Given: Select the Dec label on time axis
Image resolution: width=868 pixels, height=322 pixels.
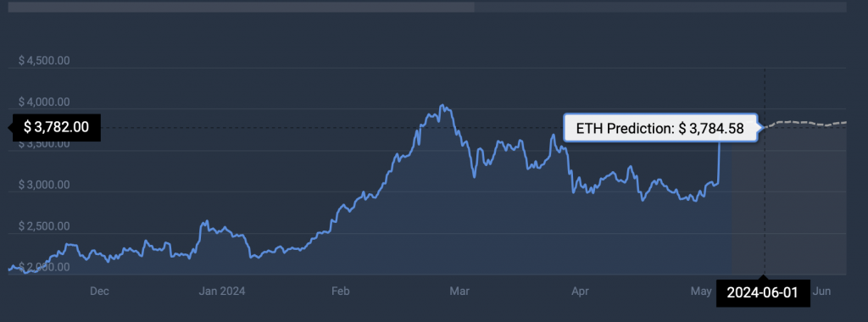Looking at the screenshot, I should pyautogui.click(x=99, y=291).
